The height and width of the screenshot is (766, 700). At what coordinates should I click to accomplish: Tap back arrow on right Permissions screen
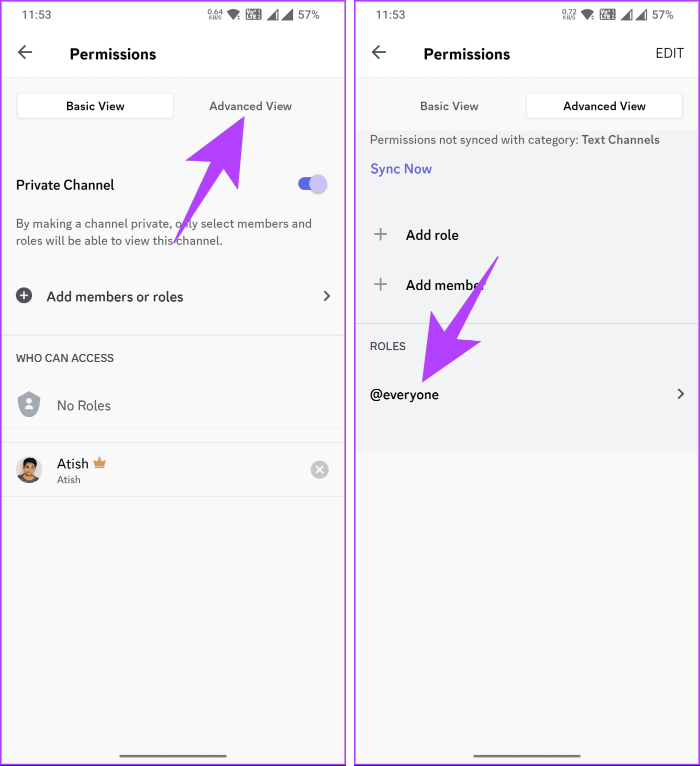(x=379, y=52)
